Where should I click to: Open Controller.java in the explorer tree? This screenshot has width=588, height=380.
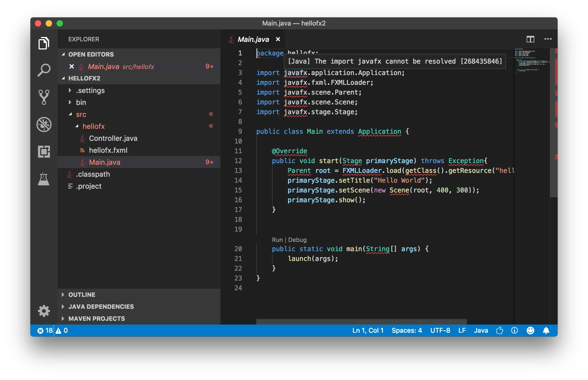point(113,138)
